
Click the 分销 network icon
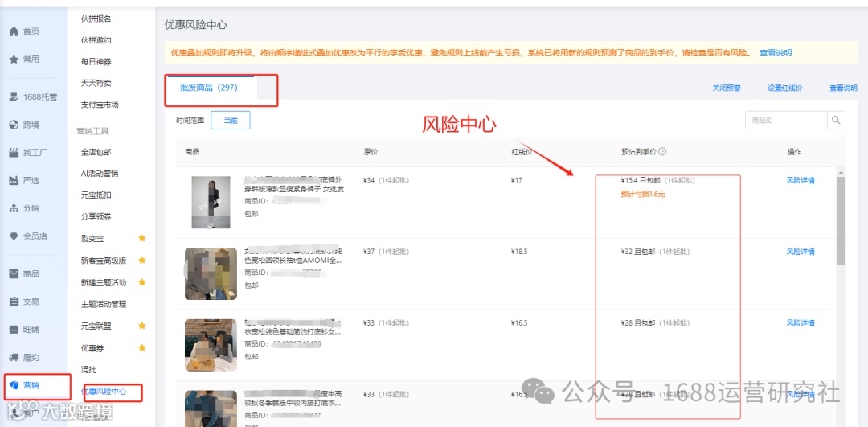click(x=14, y=209)
